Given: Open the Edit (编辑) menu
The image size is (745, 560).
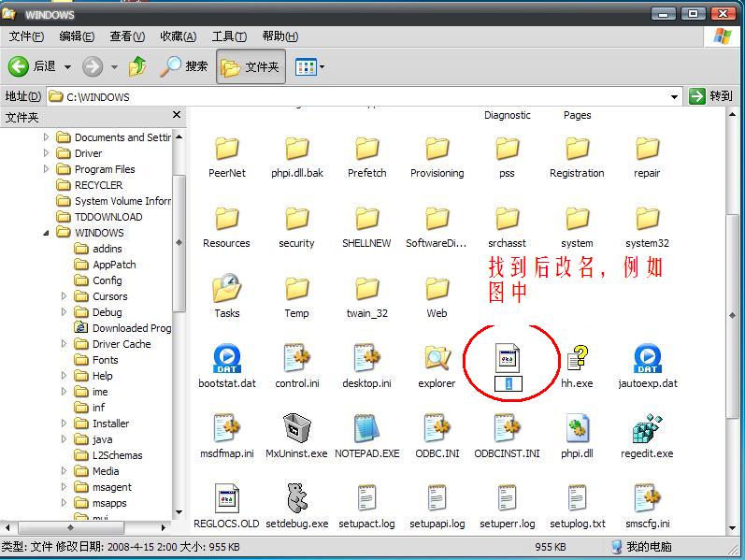Looking at the screenshot, I should (x=77, y=36).
